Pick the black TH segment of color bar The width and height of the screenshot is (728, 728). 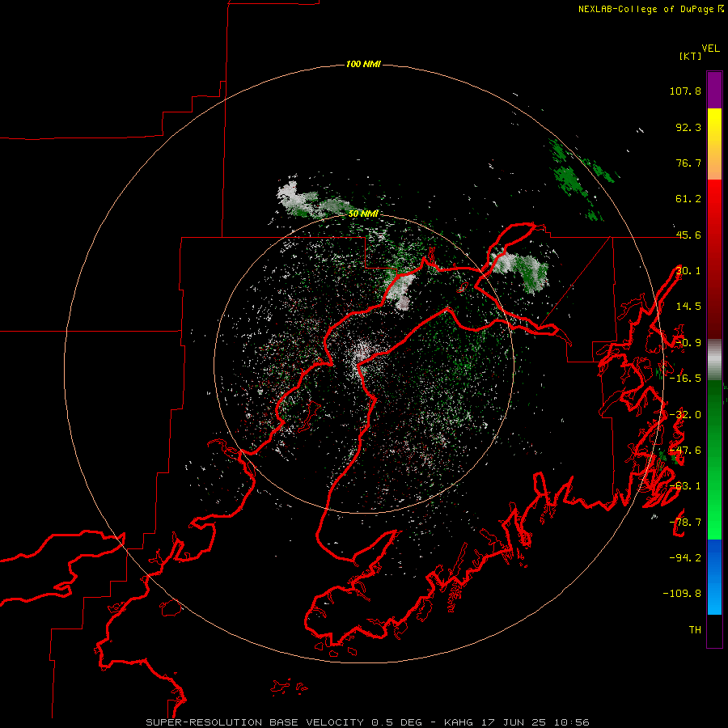coord(714,630)
